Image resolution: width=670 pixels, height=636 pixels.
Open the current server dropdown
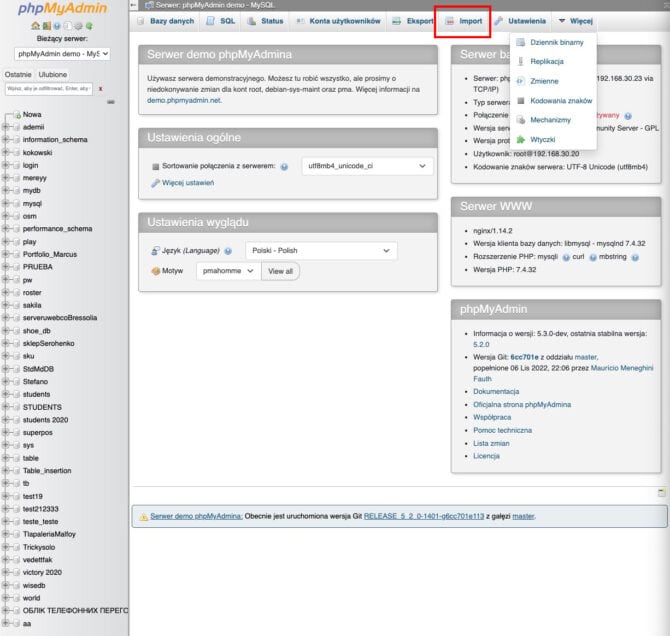click(62, 54)
